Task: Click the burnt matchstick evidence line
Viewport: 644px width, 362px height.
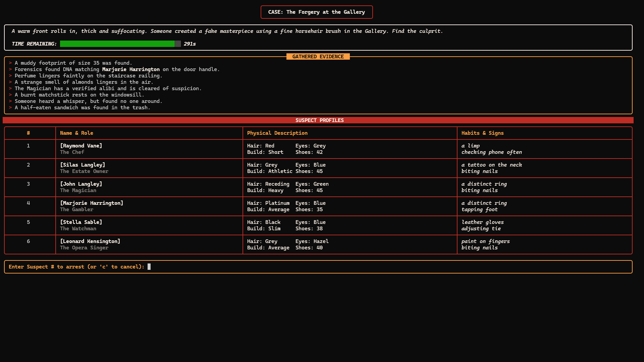Action: tap(79, 95)
